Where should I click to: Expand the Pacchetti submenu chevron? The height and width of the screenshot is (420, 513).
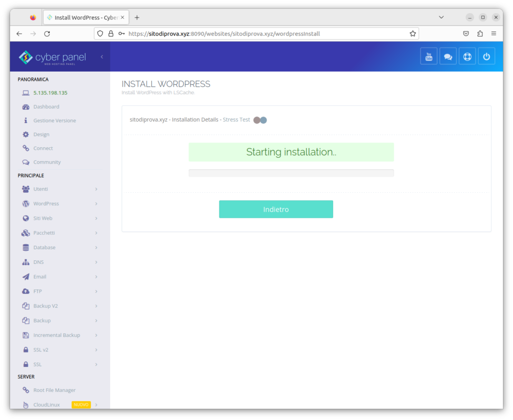click(96, 233)
